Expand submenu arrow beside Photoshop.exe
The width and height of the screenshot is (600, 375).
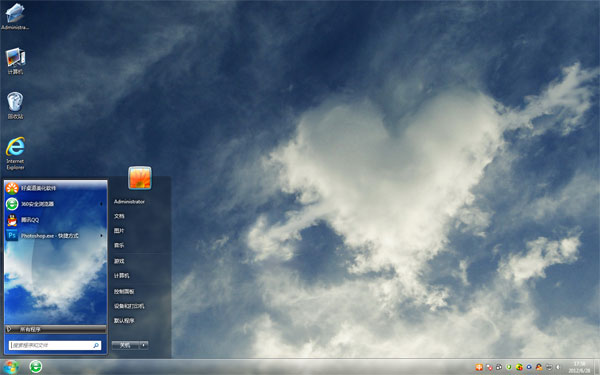101,236
